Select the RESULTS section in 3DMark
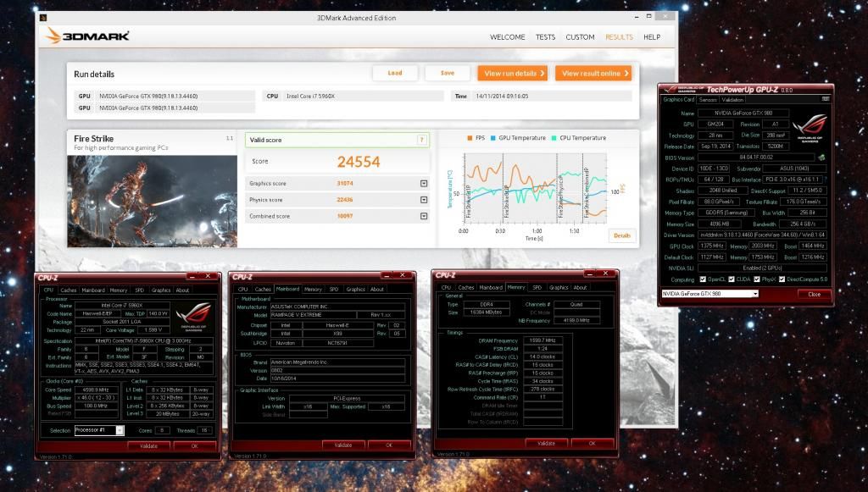Image resolution: width=868 pixels, height=492 pixels. tap(619, 37)
